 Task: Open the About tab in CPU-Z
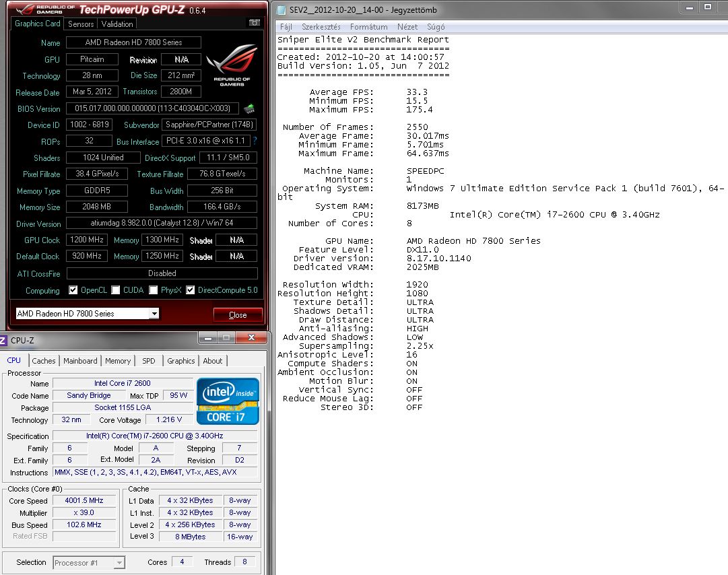coord(213,361)
